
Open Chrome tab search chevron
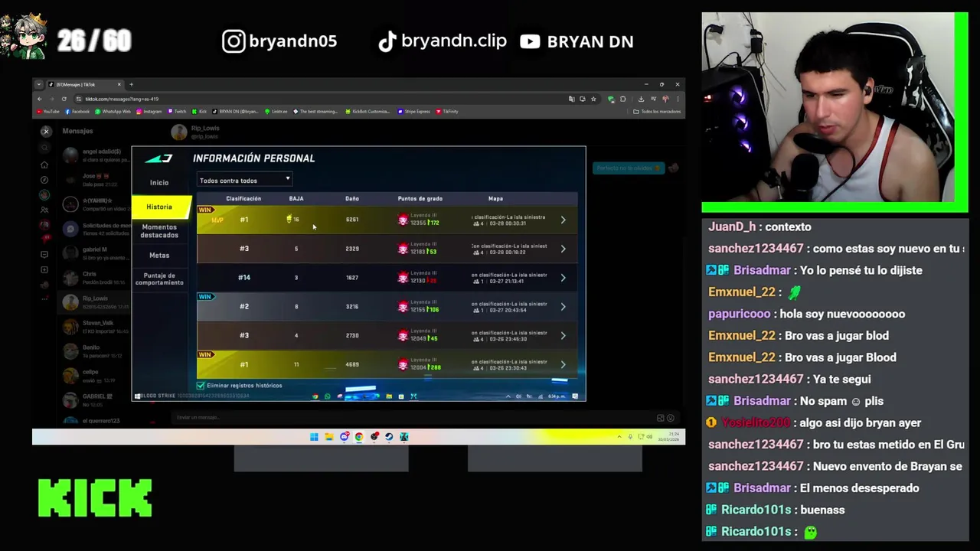[x=39, y=84]
